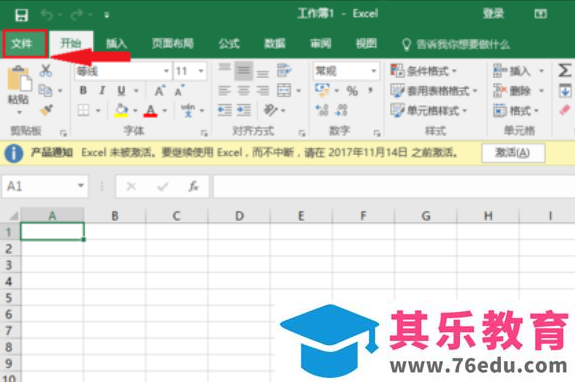Open the 审阅 (Review) tab

[321, 44]
